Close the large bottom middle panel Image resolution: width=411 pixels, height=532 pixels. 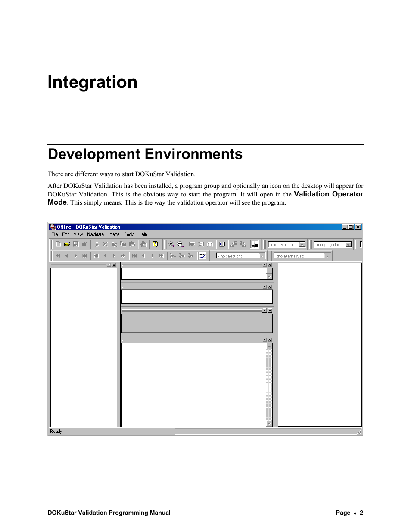[270, 340]
